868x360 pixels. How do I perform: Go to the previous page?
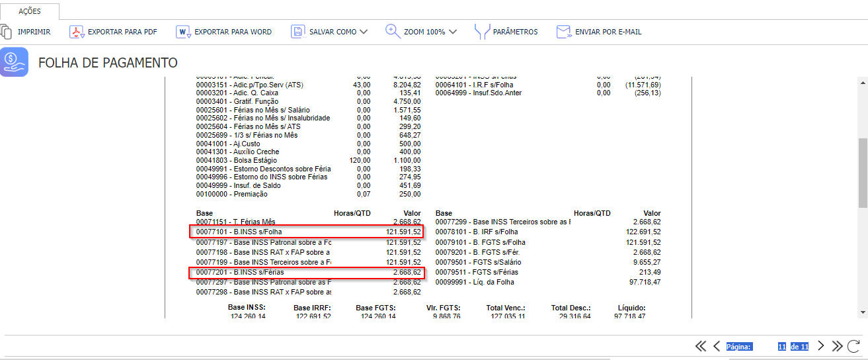pos(717,346)
